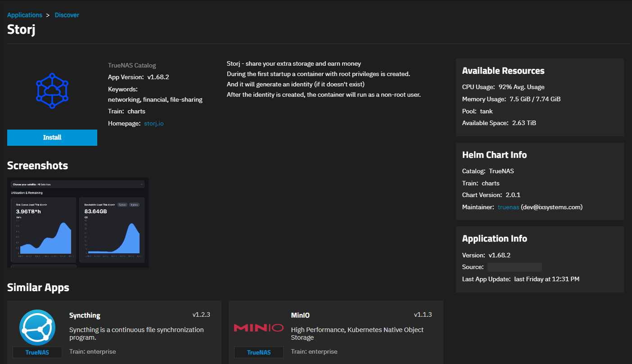Viewport: 632px width, 364px height.
Task: Click Chart Version '2.0.1' value
Action: tap(513, 195)
